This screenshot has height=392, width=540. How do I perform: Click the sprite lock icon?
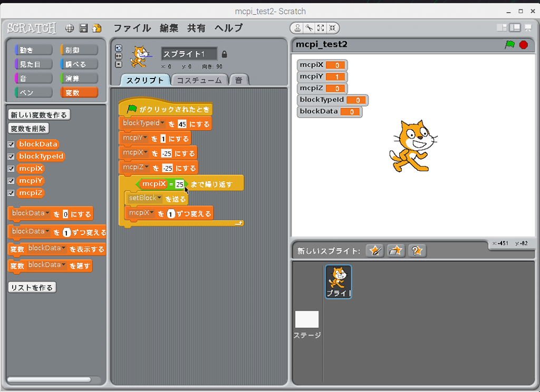click(224, 54)
